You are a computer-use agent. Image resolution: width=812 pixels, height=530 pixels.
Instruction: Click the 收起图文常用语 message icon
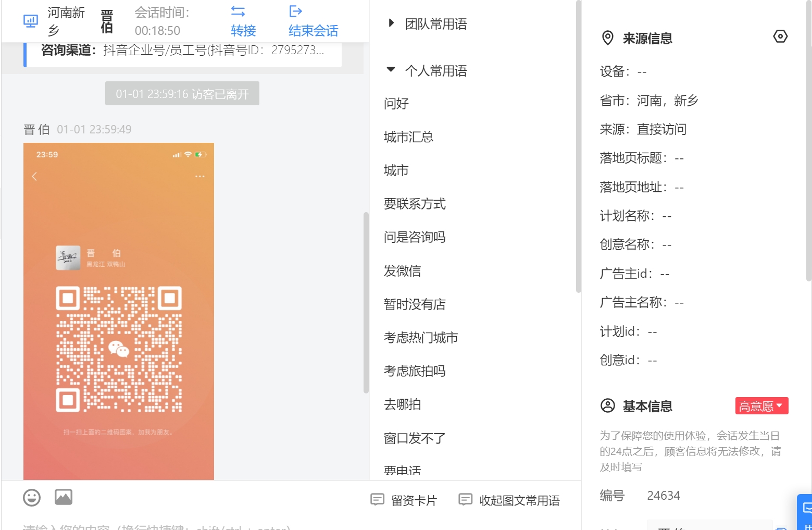coord(465,499)
